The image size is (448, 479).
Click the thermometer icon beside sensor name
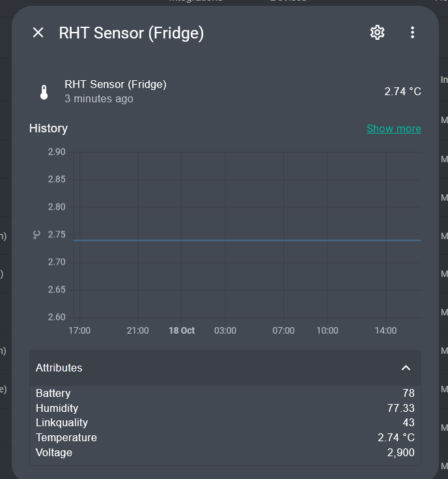pyautogui.click(x=44, y=92)
